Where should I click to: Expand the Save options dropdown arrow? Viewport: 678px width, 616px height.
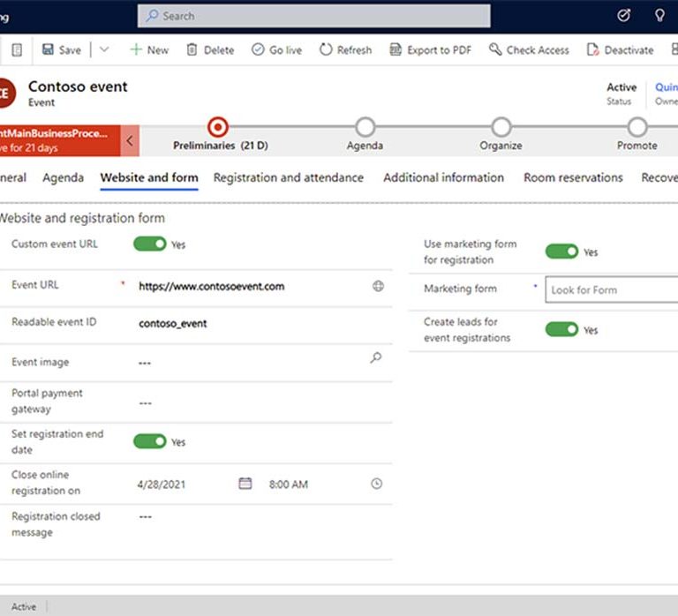(x=104, y=49)
